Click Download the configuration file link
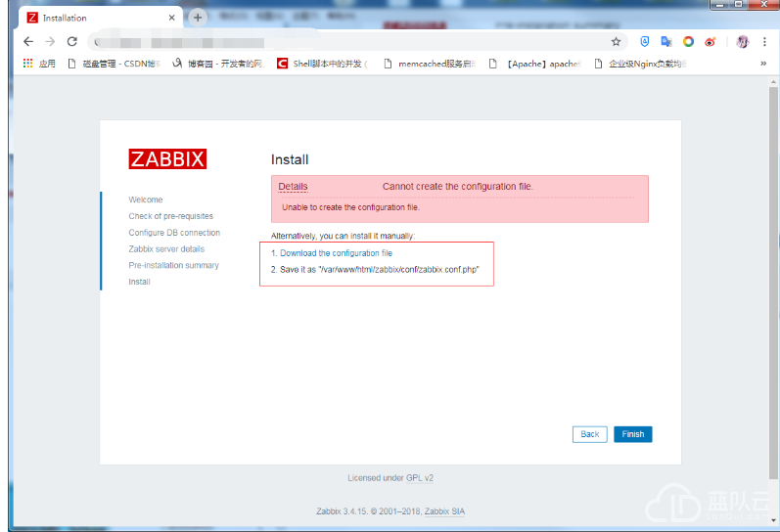This screenshot has width=780, height=532. (336, 253)
